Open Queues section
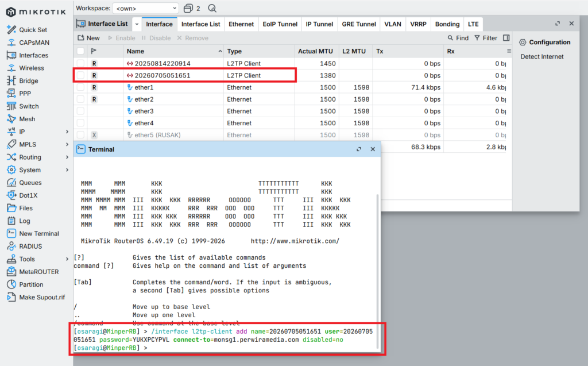This screenshot has width=588, height=366. [24, 183]
